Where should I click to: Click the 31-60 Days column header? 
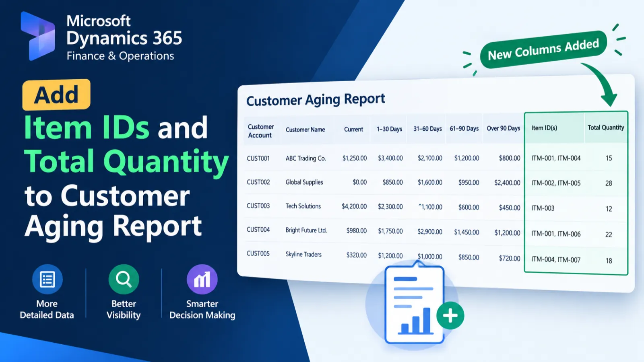pos(427,129)
